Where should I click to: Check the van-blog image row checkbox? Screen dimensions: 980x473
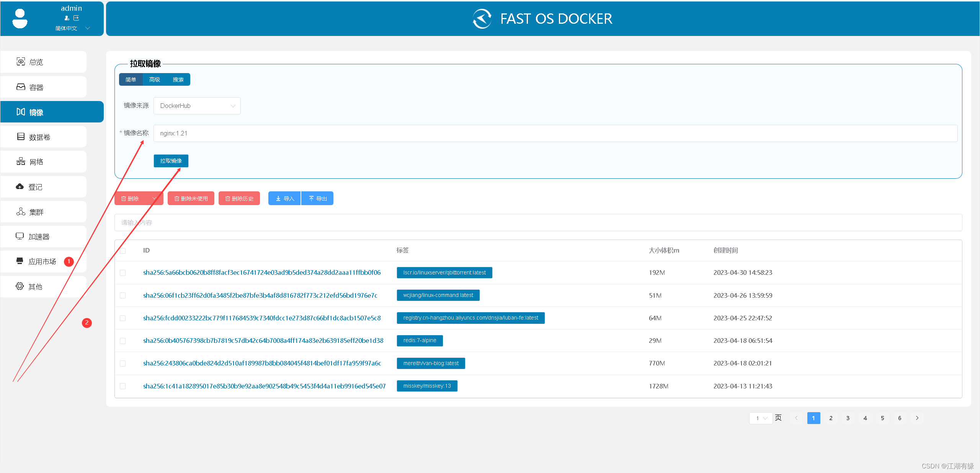coord(122,363)
